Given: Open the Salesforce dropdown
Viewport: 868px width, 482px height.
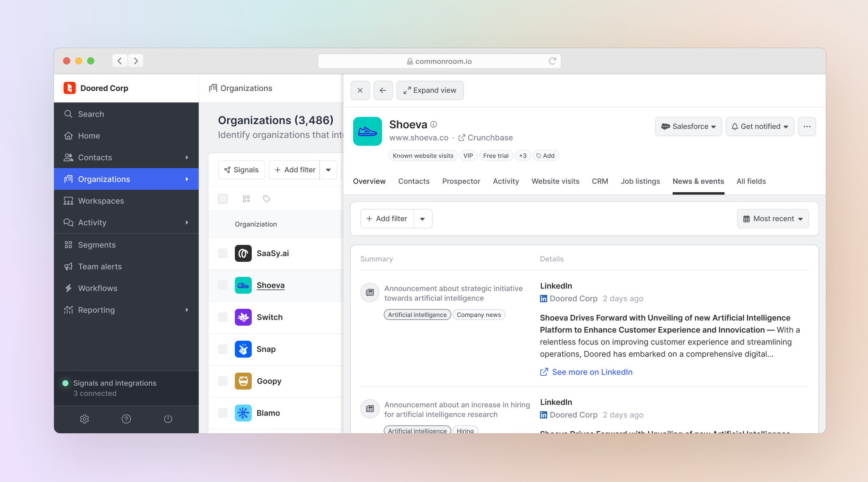Looking at the screenshot, I should [x=688, y=126].
